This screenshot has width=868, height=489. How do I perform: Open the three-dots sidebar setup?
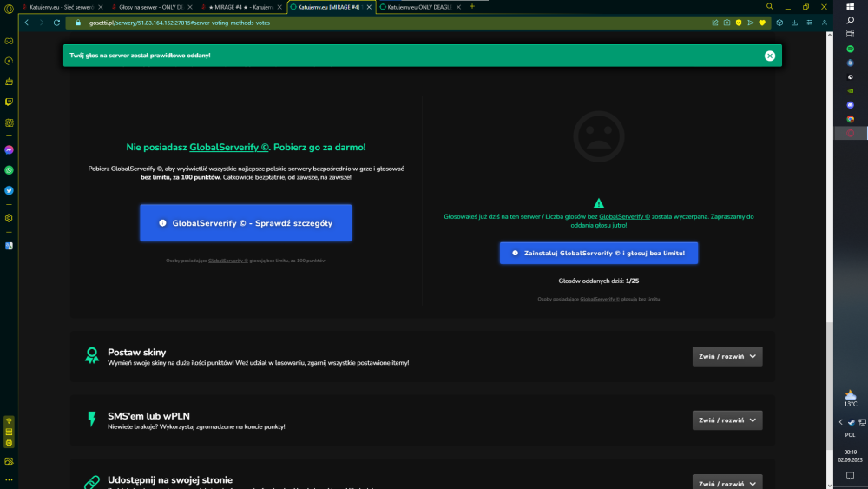[9, 480]
